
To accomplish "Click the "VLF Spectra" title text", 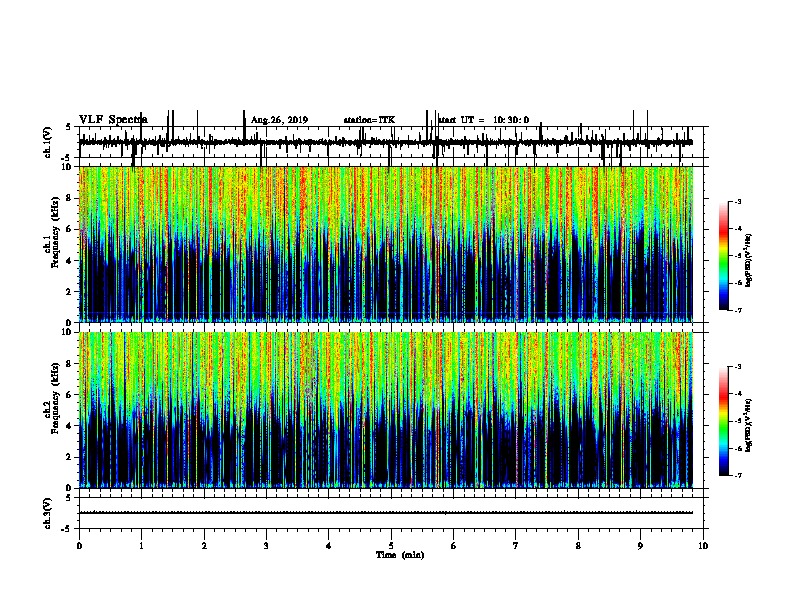I will click(113, 120).
